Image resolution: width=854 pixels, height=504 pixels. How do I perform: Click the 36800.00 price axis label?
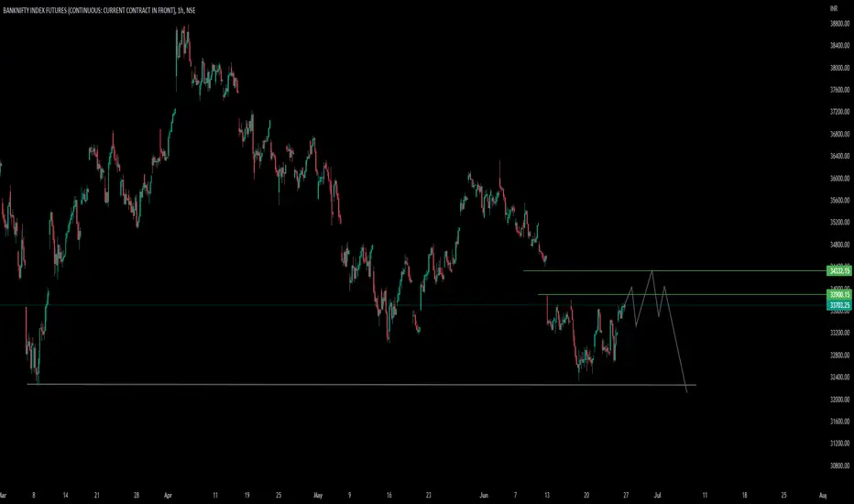tap(839, 134)
